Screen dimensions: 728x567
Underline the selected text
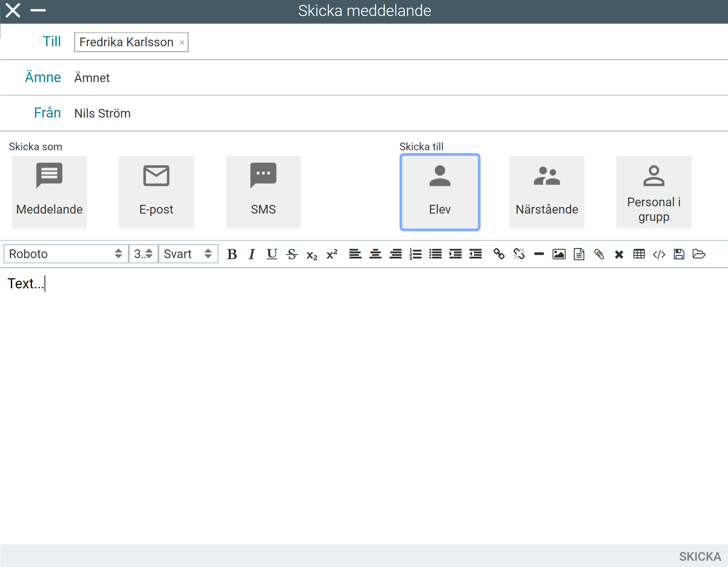click(272, 254)
